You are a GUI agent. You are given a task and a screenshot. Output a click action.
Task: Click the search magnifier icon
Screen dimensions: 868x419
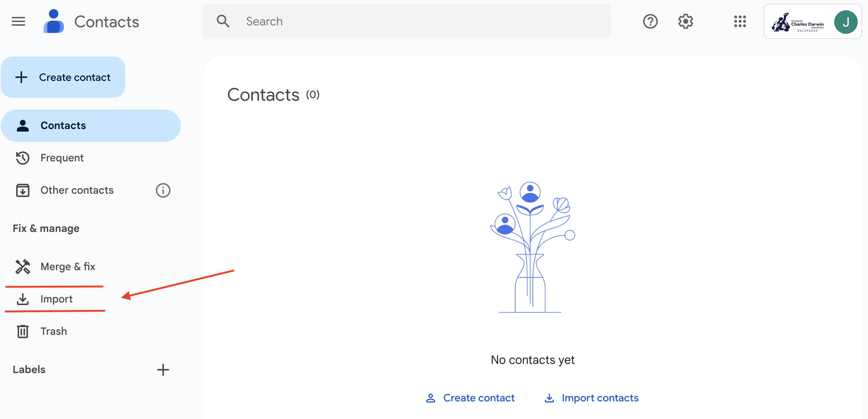coord(223,21)
